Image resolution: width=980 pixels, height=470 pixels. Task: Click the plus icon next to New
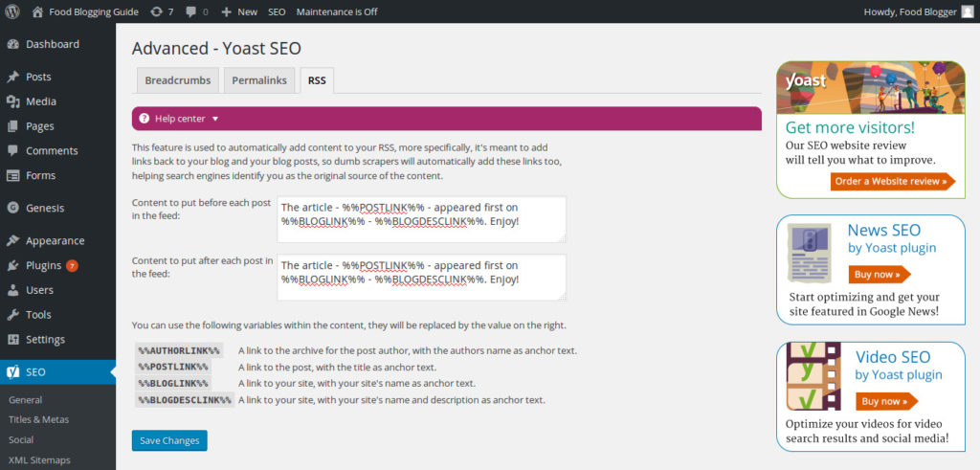226,11
